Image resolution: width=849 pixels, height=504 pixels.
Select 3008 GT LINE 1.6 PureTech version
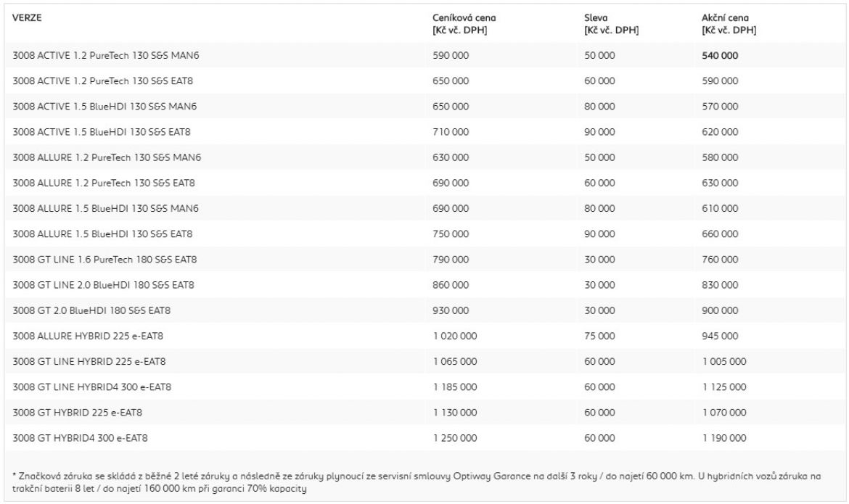click(x=105, y=259)
